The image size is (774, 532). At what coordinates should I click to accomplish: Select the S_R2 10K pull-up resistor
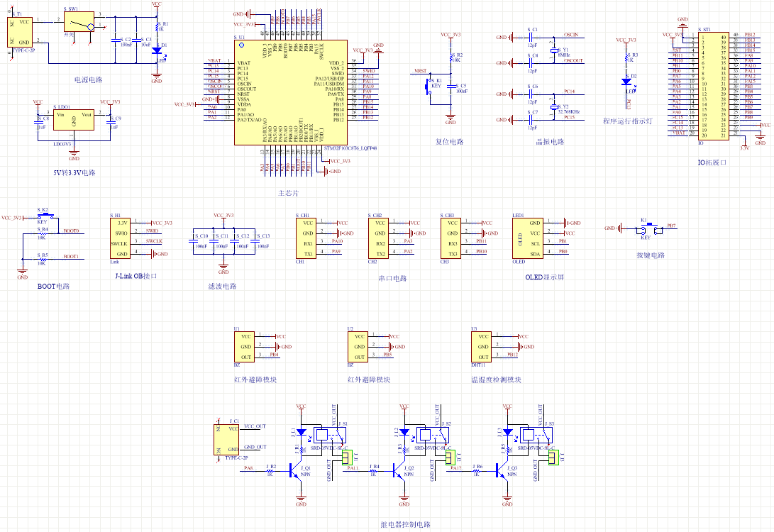[450, 58]
